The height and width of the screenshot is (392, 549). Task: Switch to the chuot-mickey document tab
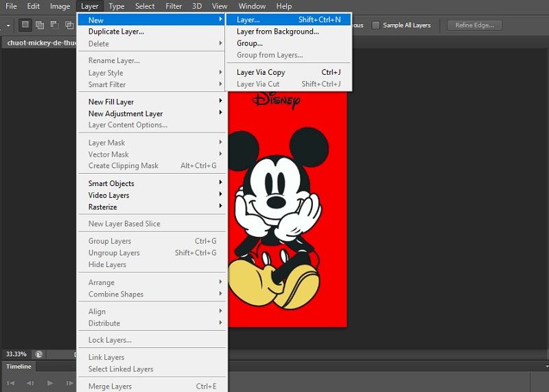tap(39, 43)
